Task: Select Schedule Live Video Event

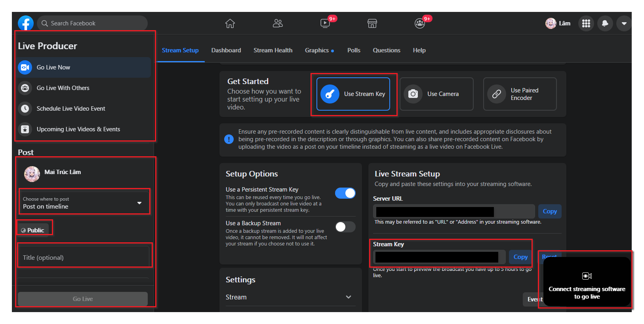Action: (84, 109)
